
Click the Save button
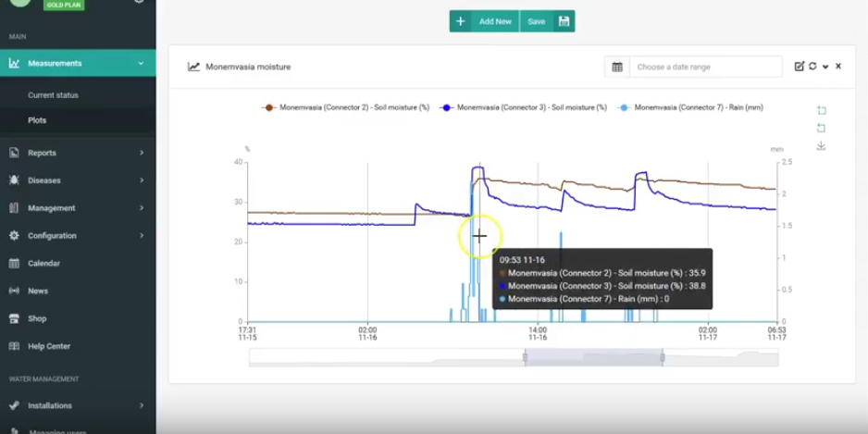pyautogui.click(x=547, y=21)
